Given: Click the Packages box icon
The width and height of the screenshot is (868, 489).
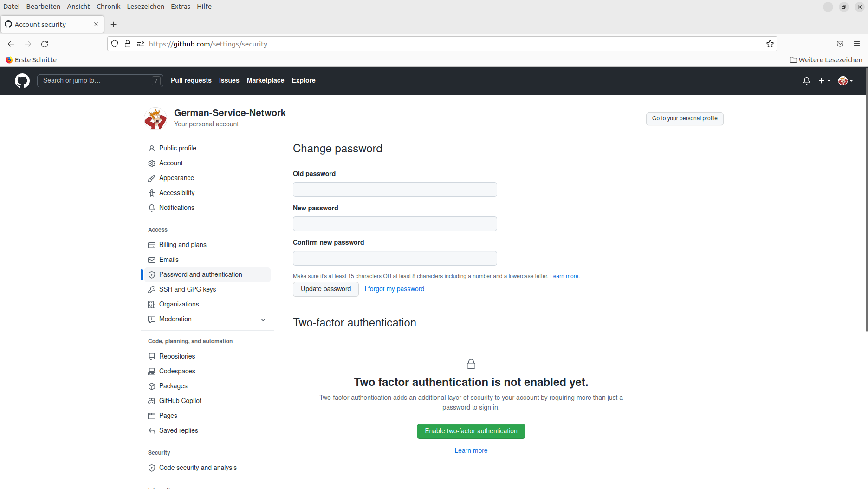Looking at the screenshot, I should [152, 386].
